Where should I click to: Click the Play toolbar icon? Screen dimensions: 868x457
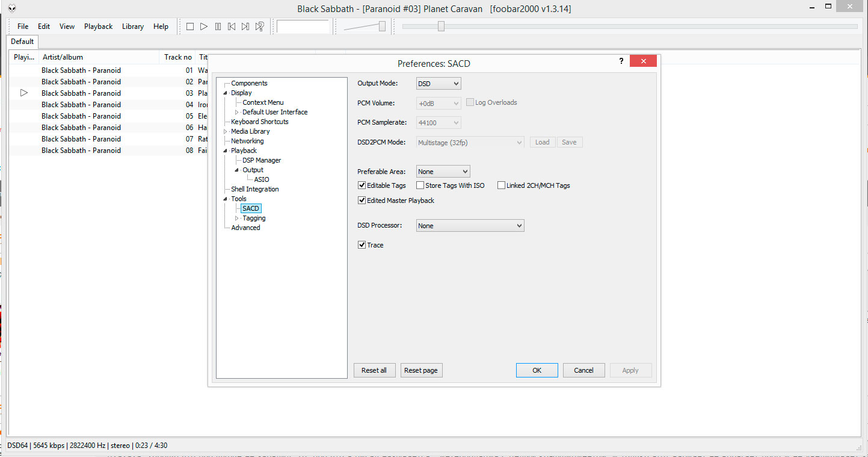tap(204, 26)
